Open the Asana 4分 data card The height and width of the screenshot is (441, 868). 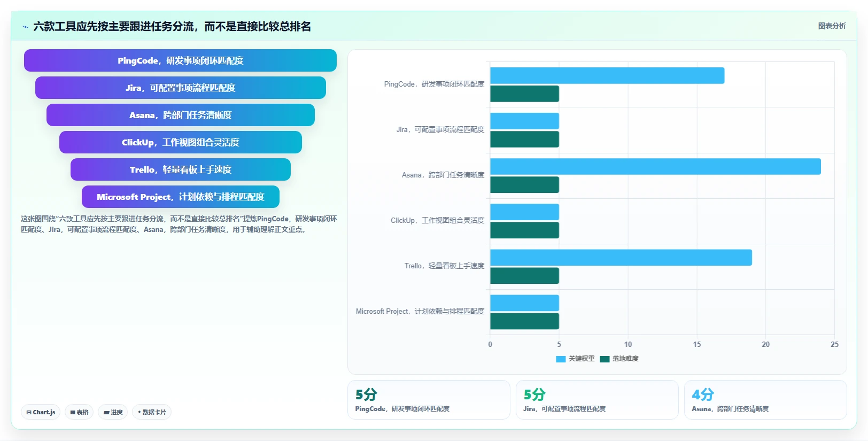click(x=765, y=400)
